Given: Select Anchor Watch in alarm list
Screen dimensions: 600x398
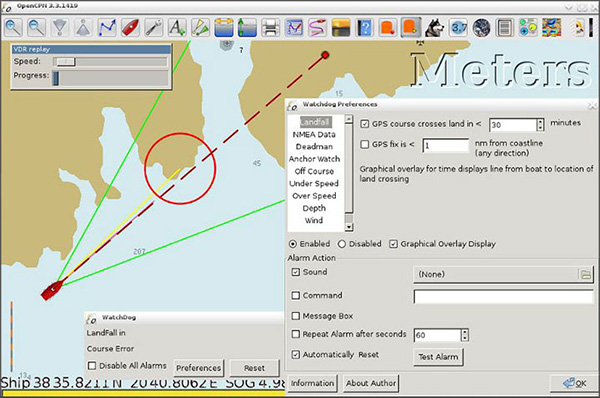Looking at the screenshot, I should point(314,159).
